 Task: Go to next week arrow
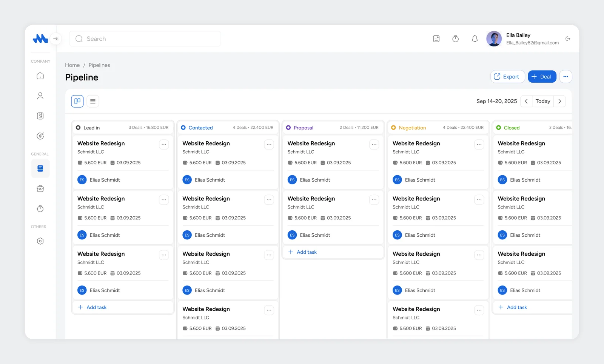[560, 101]
